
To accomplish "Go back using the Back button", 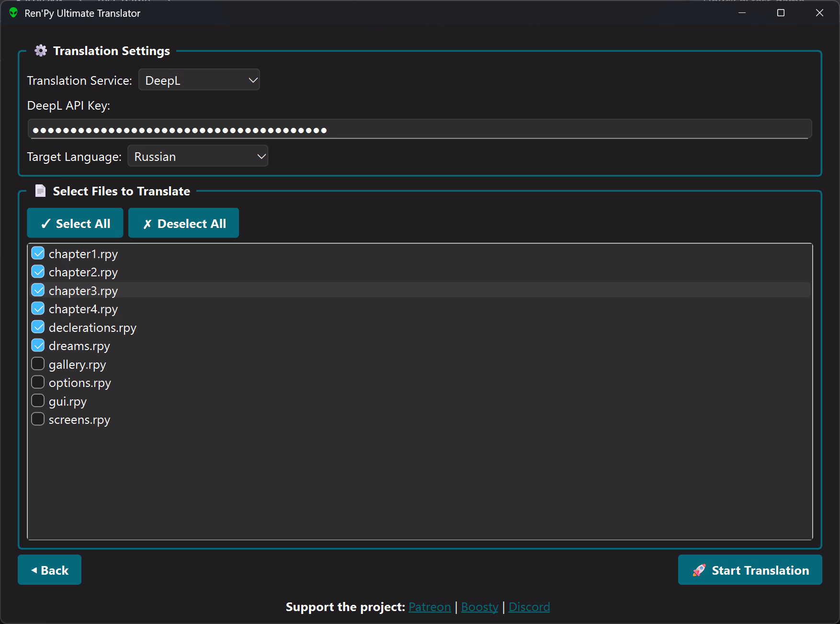I will [x=49, y=570].
